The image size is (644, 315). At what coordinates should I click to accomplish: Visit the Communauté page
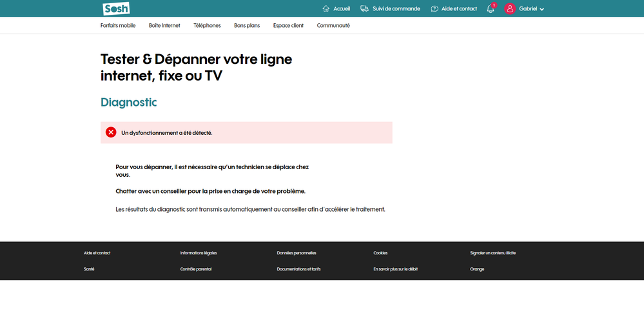click(333, 25)
